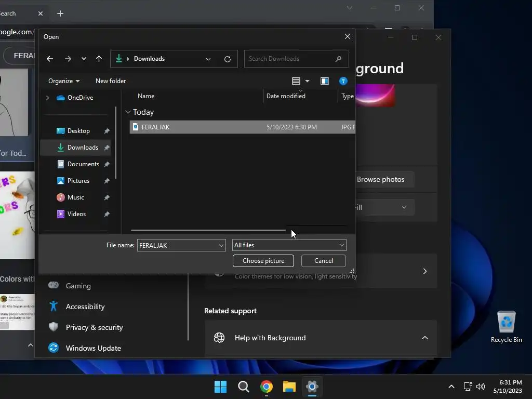Collapse the Help with Background section
The width and height of the screenshot is (532, 399).
pos(425,338)
